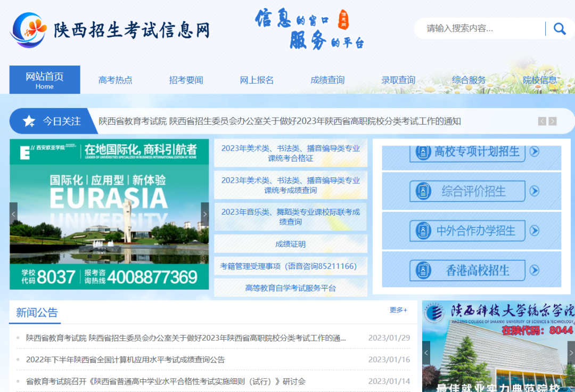
Task: Open 中外合作办学招生 button
Action: pos(467,231)
